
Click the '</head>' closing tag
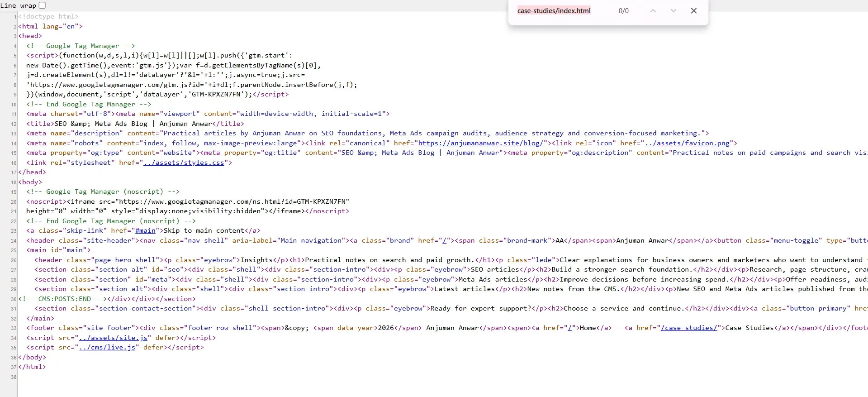tap(32, 172)
